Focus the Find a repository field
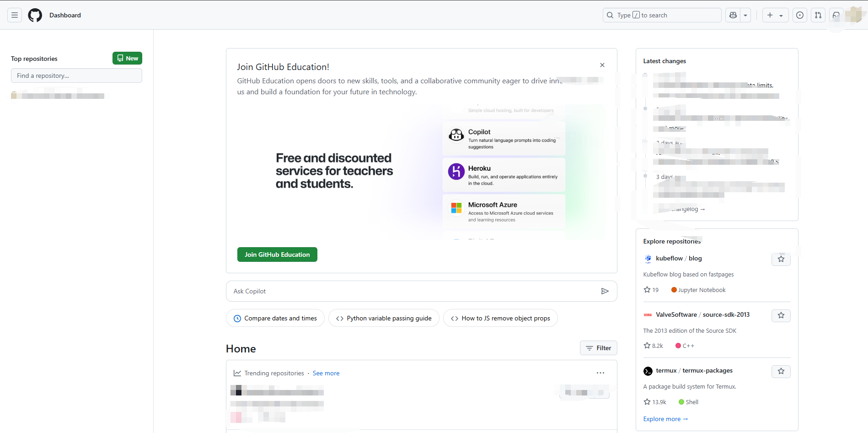868x433 pixels. coord(76,76)
